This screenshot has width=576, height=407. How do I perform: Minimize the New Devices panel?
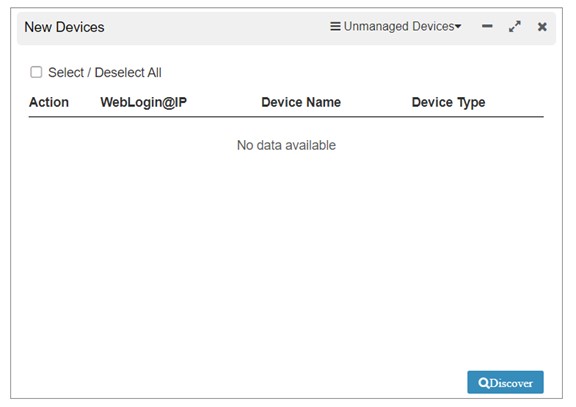(x=487, y=26)
